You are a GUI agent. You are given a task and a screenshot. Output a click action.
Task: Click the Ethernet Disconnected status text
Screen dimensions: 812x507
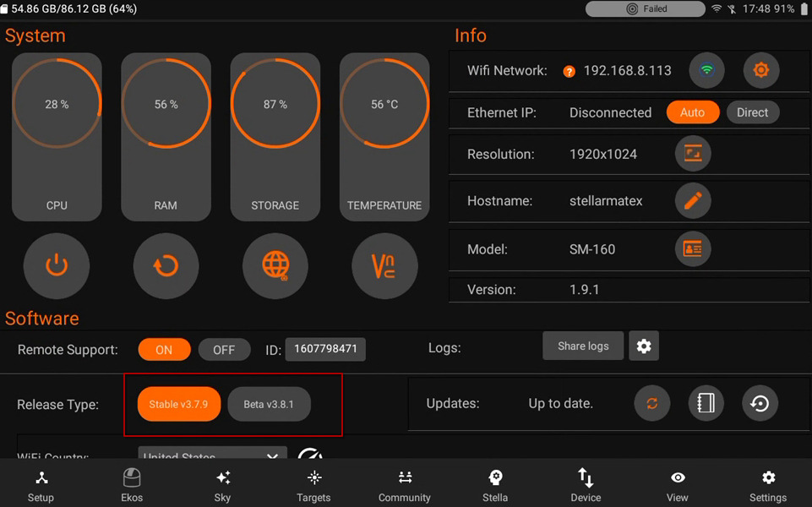611,113
